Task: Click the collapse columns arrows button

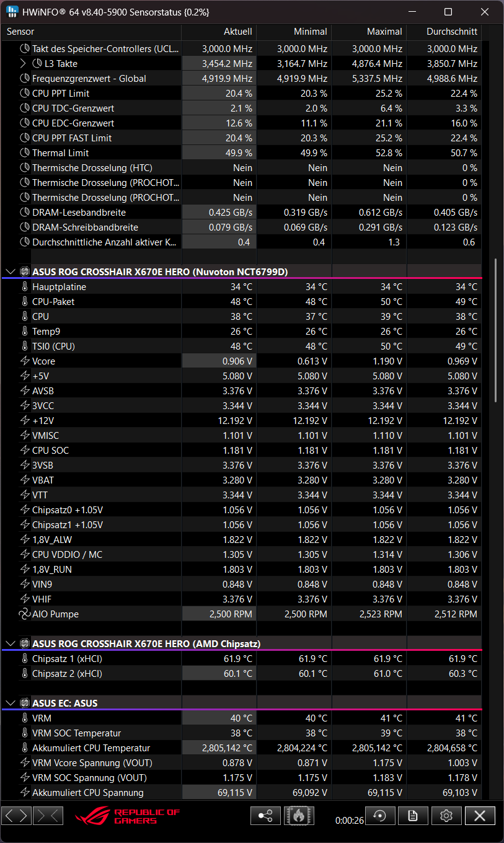Action: (47, 816)
